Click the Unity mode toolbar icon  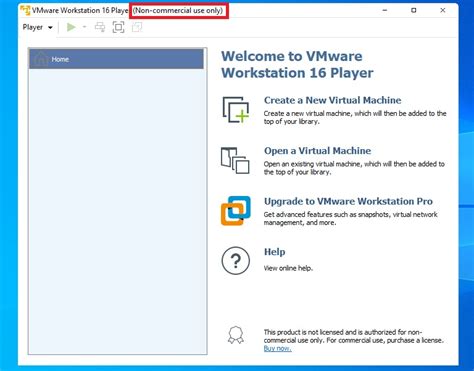coord(137,27)
